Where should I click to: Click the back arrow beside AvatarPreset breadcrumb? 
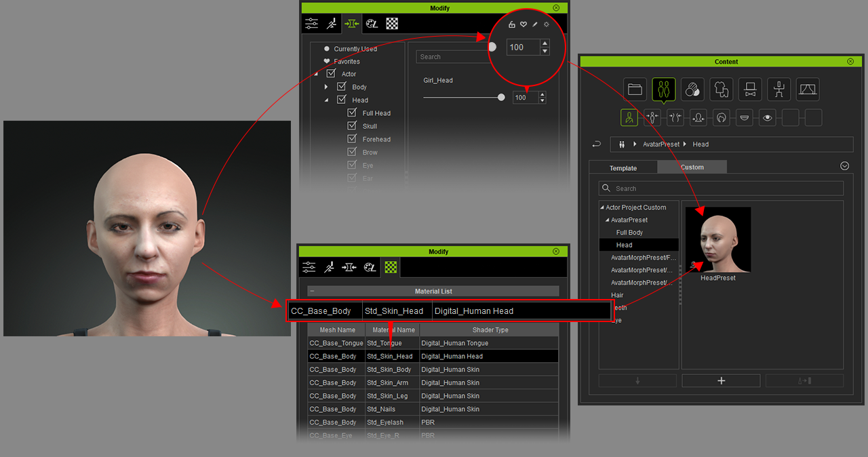click(597, 144)
